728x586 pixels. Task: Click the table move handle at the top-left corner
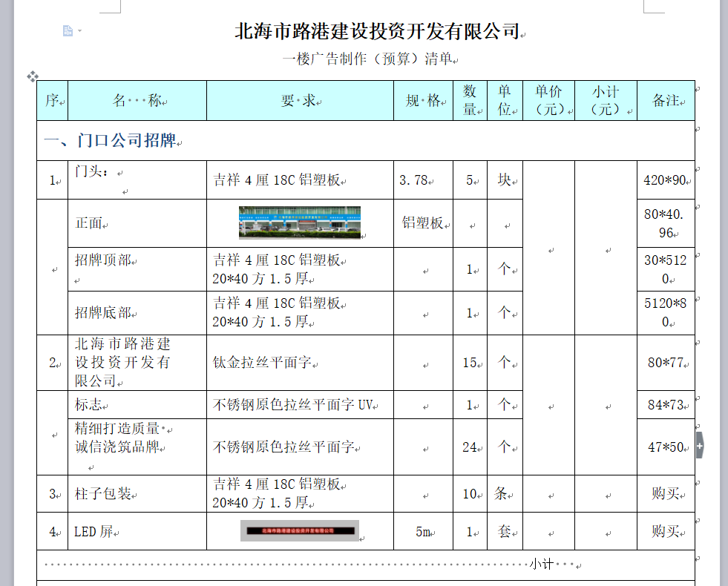pos(33,76)
